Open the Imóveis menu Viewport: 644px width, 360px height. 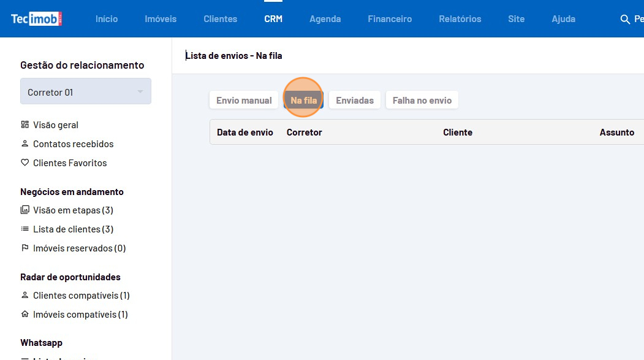tap(161, 19)
